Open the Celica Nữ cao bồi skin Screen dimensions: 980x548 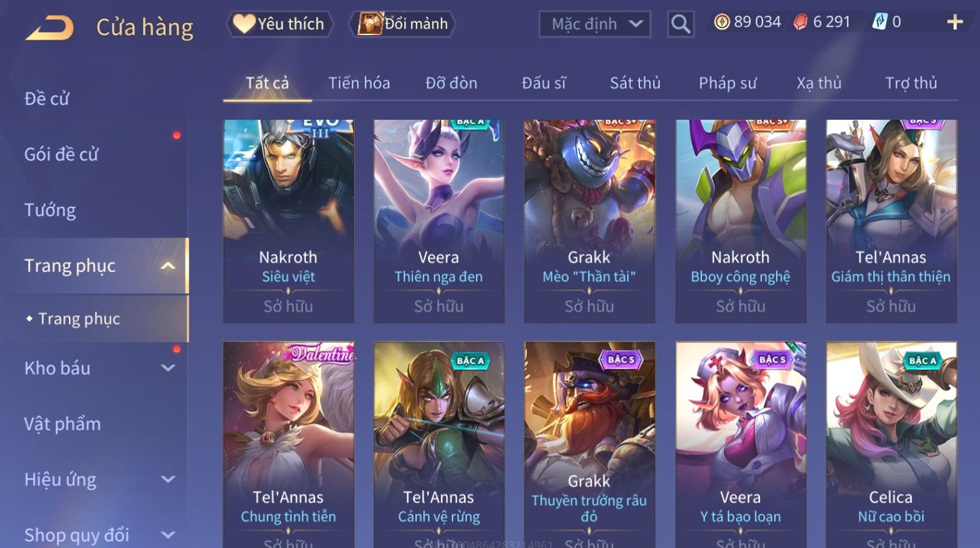891,445
